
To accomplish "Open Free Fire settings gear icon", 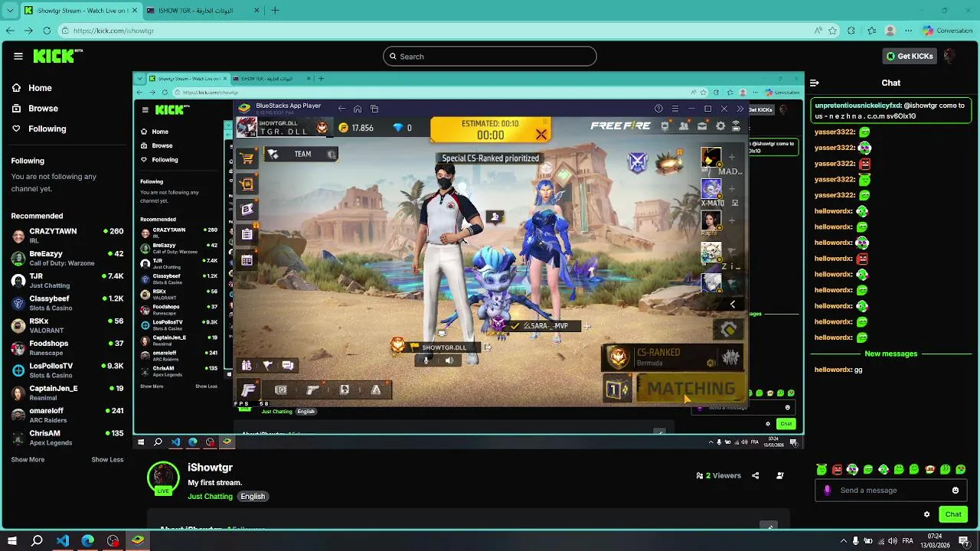I will point(720,126).
